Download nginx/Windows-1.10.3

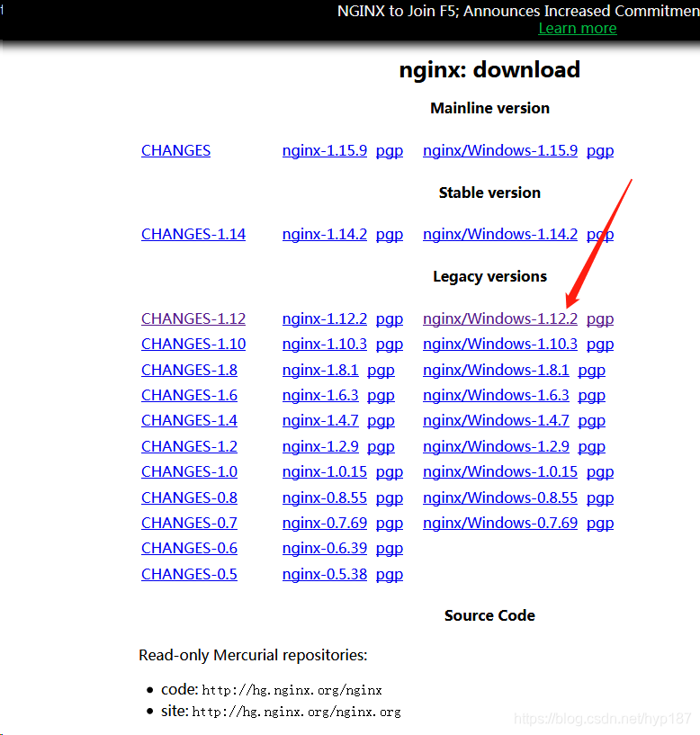pos(499,344)
